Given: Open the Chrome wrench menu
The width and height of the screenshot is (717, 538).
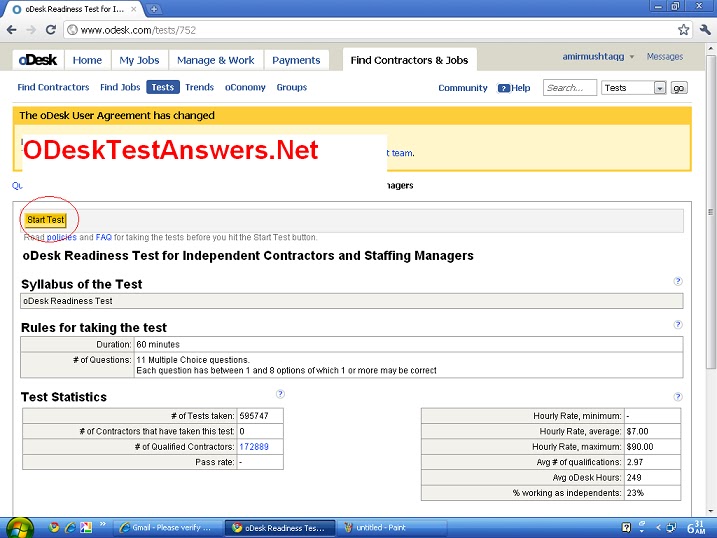Looking at the screenshot, I should [x=705, y=30].
